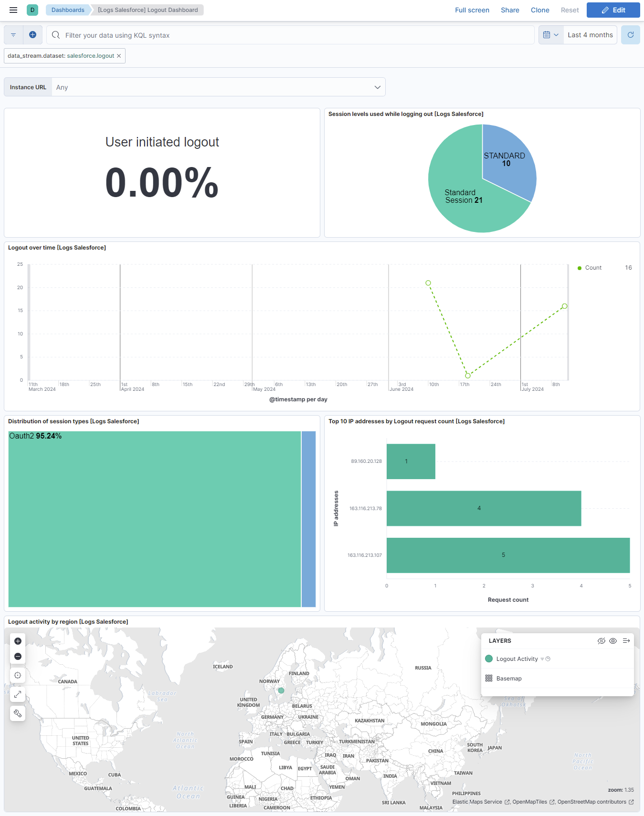Refresh the dashboard query
Image resolution: width=644 pixels, height=816 pixels.
coord(630,35)
